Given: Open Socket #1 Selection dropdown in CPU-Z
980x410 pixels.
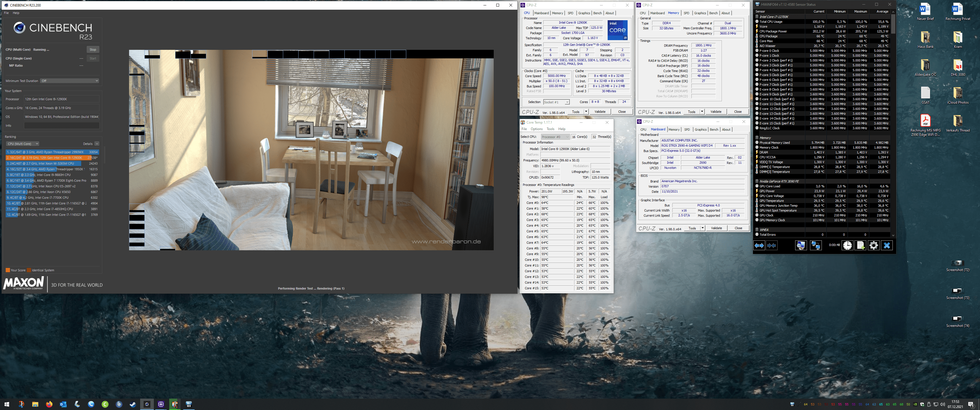Looking at the screenshot, I should click(x=556, y=102).
